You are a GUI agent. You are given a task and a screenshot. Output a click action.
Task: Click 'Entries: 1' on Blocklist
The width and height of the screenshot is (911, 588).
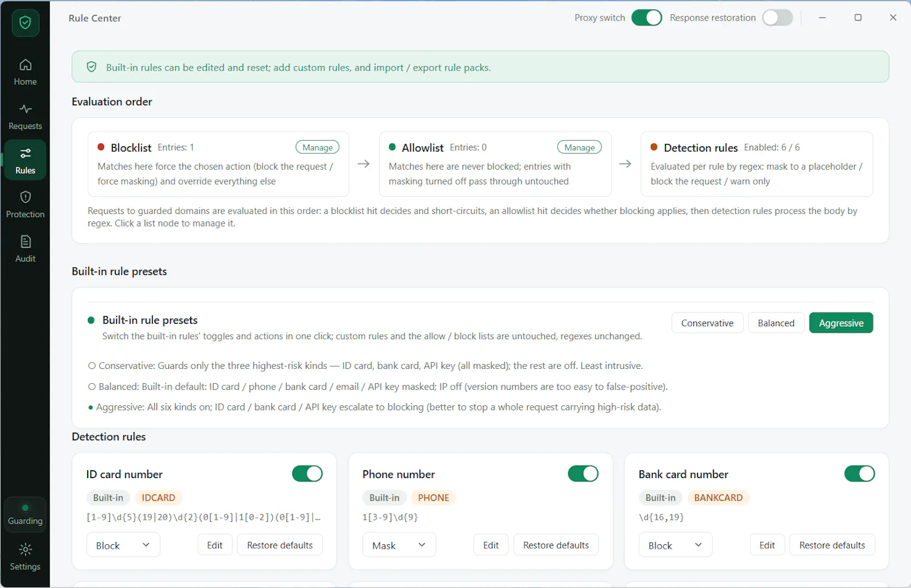coord(176,147)
